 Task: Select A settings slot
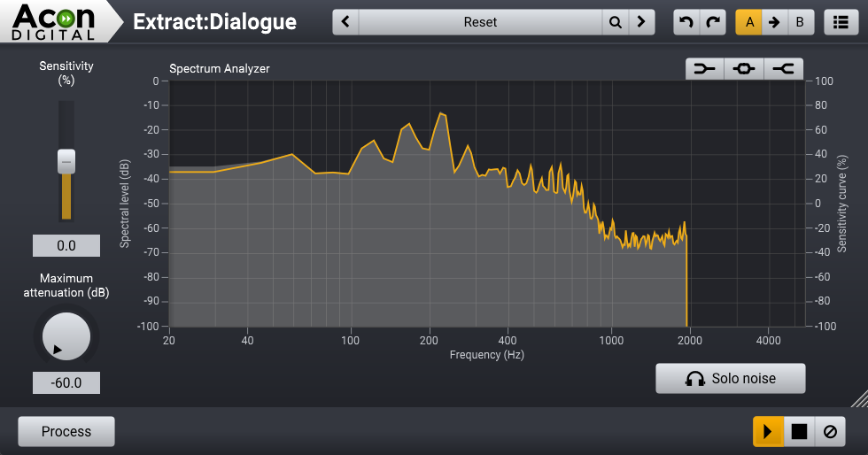point(749,22)
